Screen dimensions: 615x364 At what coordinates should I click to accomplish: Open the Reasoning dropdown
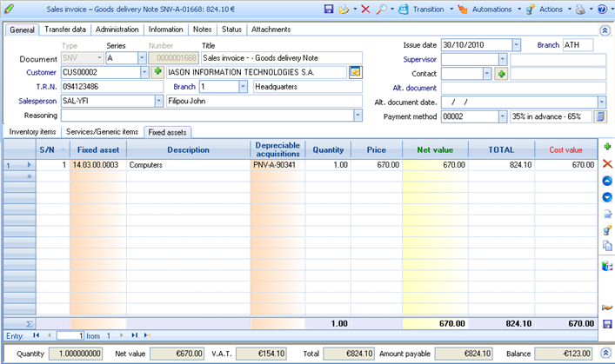coord(358,116)
